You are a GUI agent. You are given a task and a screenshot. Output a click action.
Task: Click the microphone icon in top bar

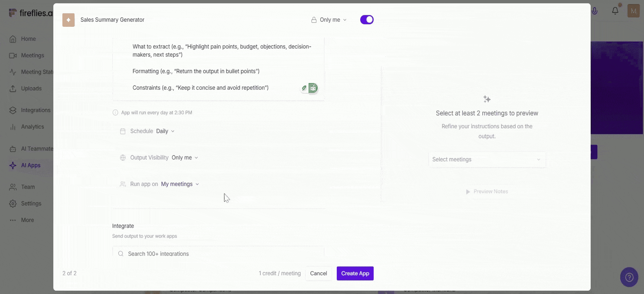coord(595,11)
